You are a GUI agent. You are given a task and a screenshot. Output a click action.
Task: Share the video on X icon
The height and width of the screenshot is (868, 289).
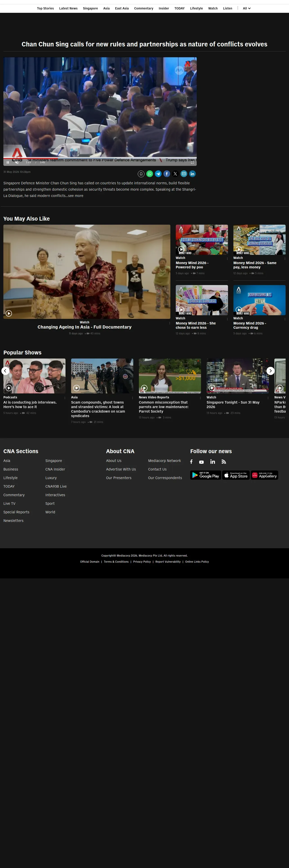click(x=175, y=174)
